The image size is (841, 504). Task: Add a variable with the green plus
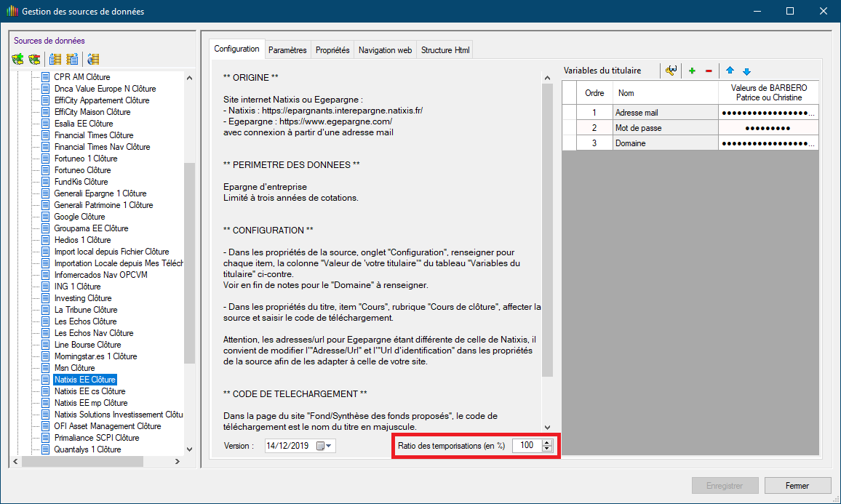[692, 71]
